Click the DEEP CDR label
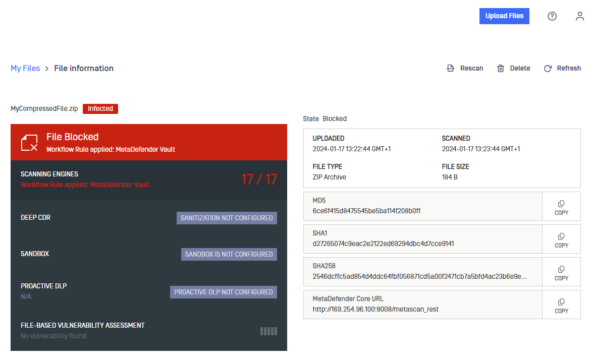 click(x=35, y=218)
